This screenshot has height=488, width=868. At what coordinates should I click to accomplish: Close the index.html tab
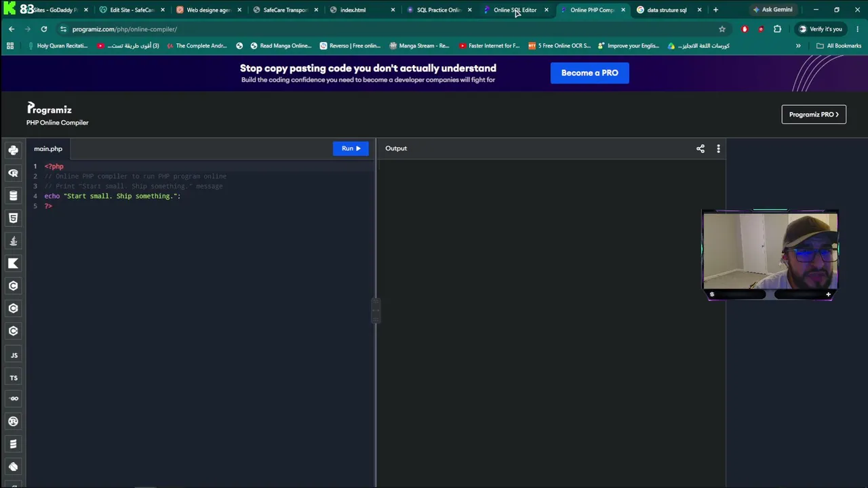tap(393, 10)
